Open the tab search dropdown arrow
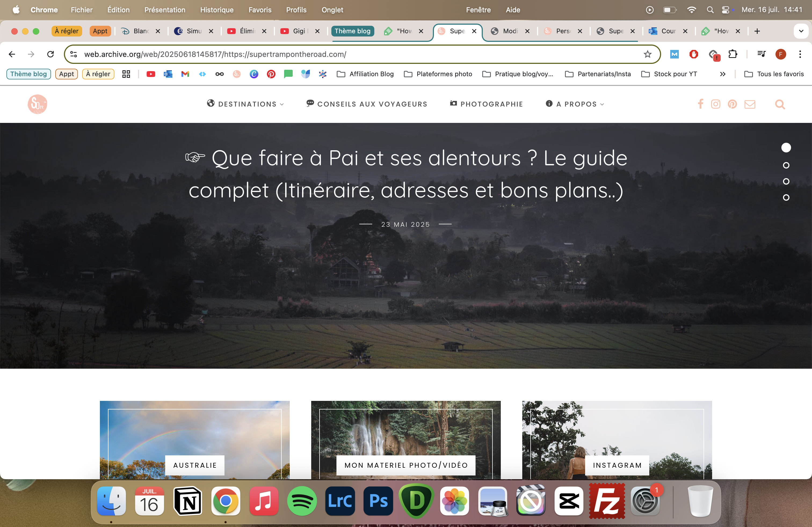The height and width of the screenshot is (527, 812). (x=801, y=31)
